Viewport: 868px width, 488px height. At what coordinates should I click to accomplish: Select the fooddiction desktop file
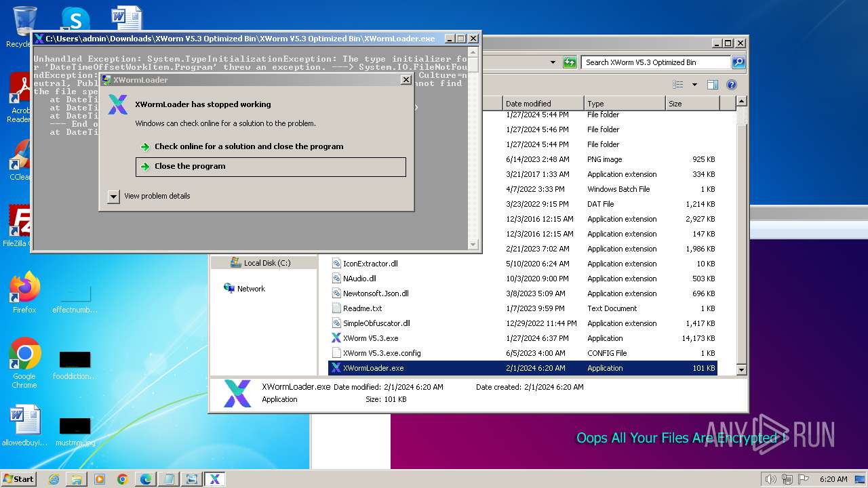tap(75, 365)
